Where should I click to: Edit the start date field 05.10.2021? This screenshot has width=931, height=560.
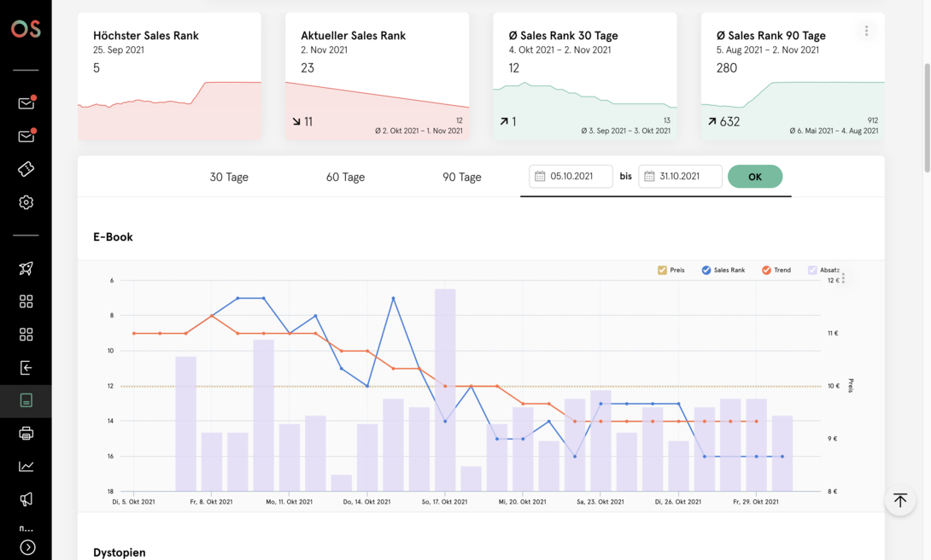[x=571, y=176]
